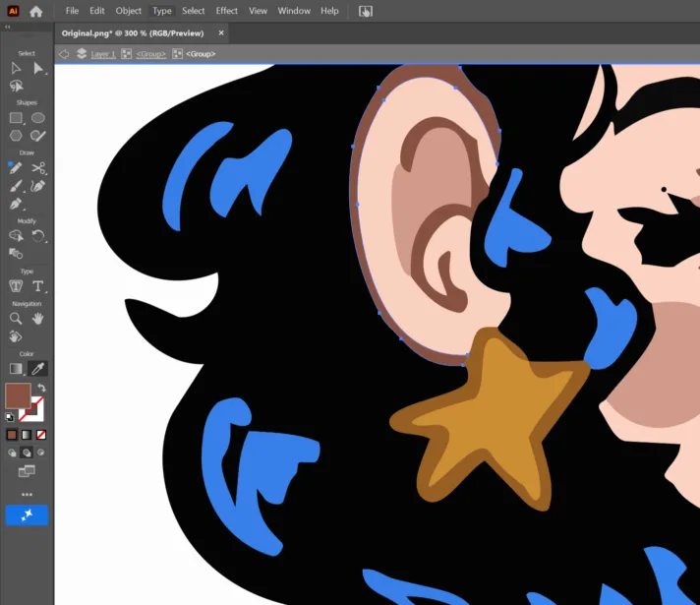Change the screen mode
The height and width of the screenshot is (605, 700).
(27, 471)
